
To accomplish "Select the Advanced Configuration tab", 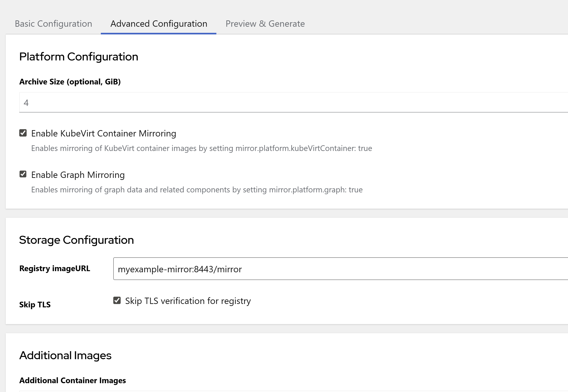I will point(158,24).
